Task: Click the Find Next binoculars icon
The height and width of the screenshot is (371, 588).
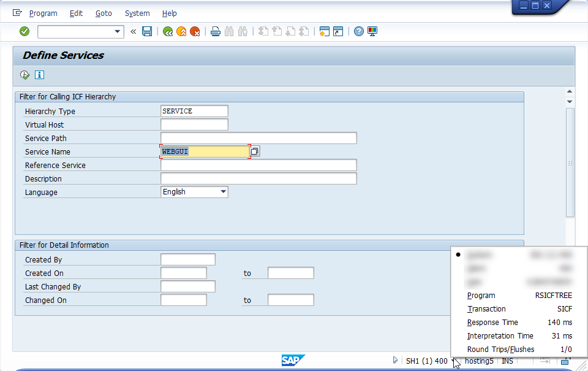Action: pos(243,31)
